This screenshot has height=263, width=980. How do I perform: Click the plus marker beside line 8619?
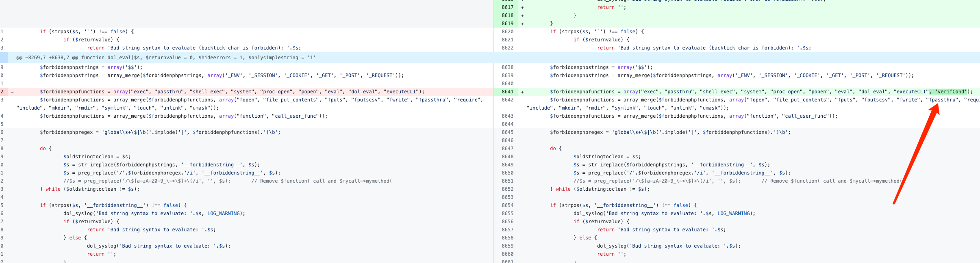point(522,24)
